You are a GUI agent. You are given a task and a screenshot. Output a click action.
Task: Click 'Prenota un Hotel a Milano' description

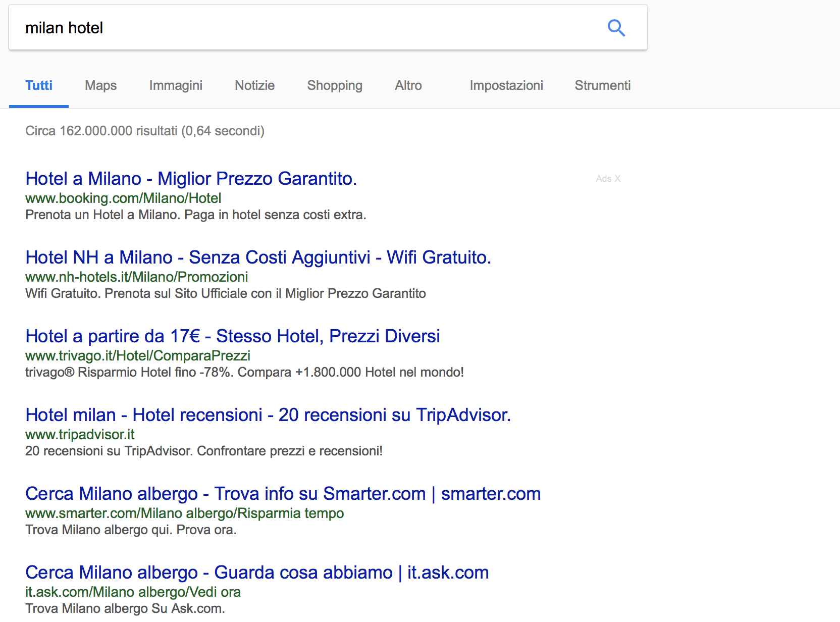pyautogui.click(x=195, y=215)
